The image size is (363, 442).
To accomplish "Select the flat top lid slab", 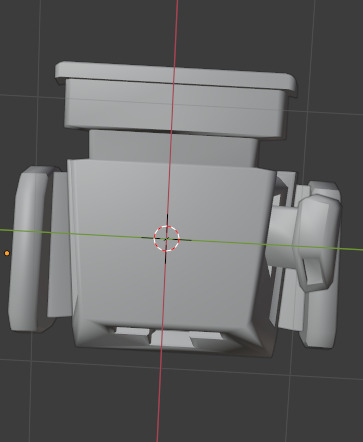I will [175, 75].
